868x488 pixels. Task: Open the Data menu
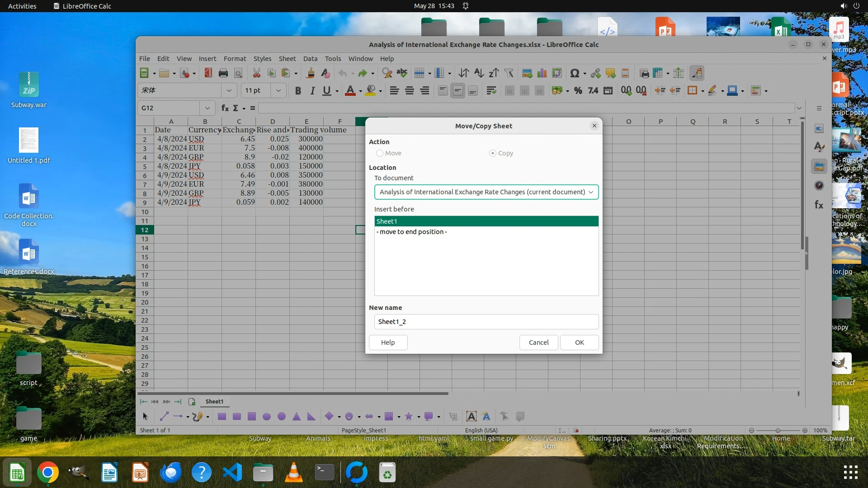coord(310,59)
